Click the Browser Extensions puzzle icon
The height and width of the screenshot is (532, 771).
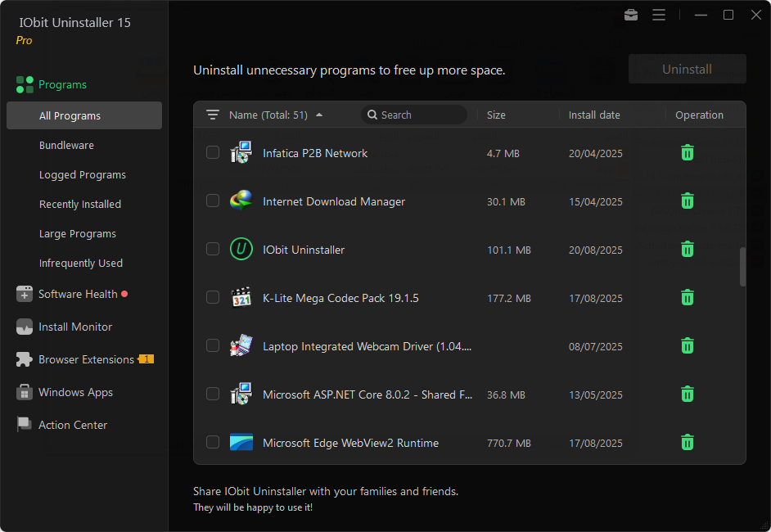pyautogui.click(x=24, y=359)
